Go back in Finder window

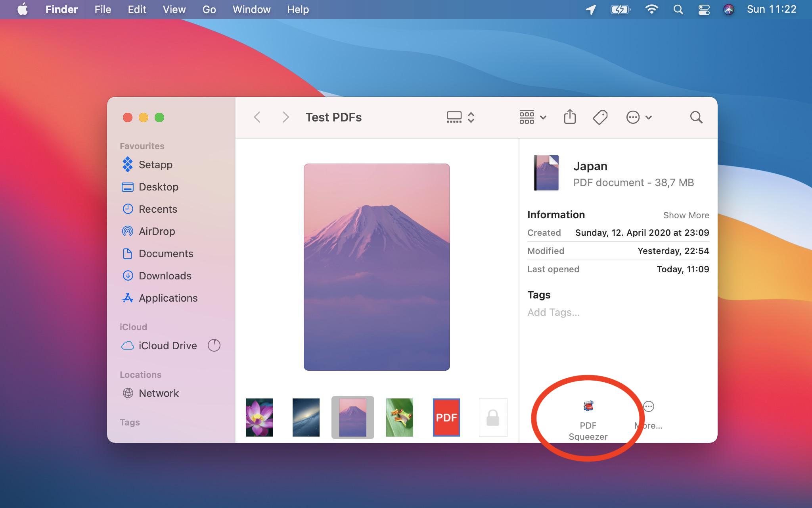pos(257,117)
